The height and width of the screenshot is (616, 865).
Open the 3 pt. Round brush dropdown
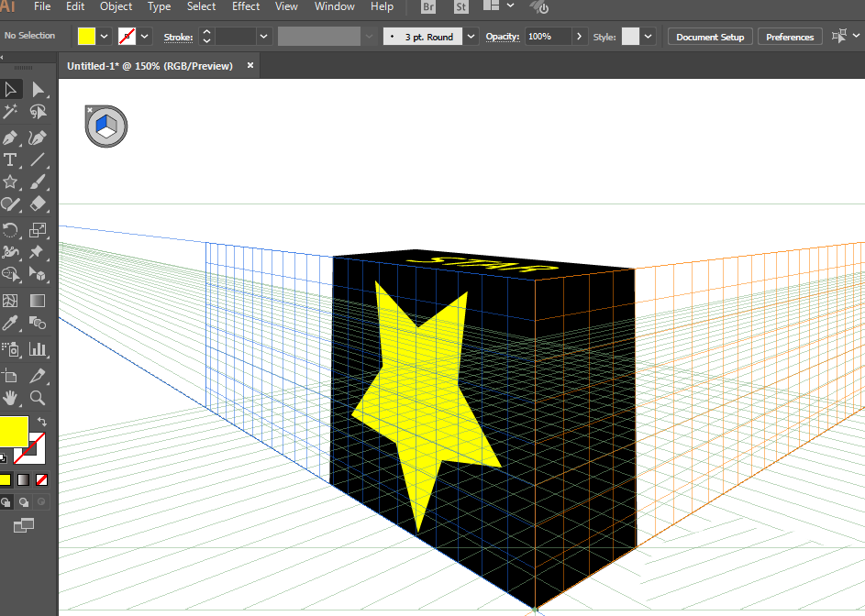pos(471,37)
